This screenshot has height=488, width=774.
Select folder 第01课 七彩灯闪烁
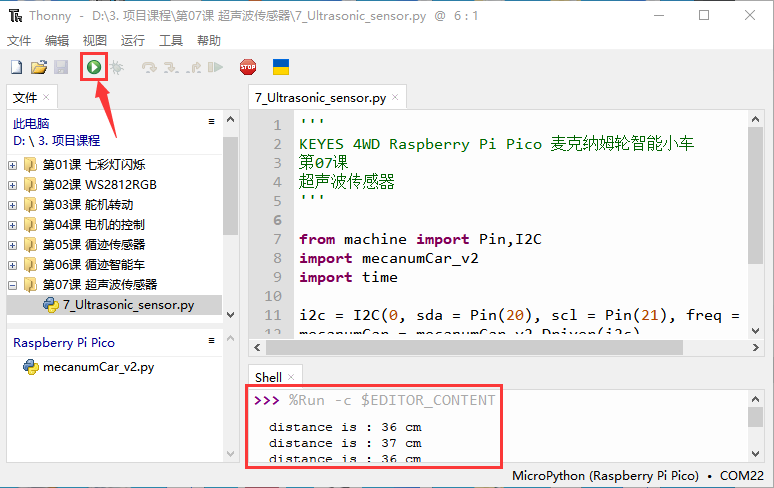tap(94, 164)
